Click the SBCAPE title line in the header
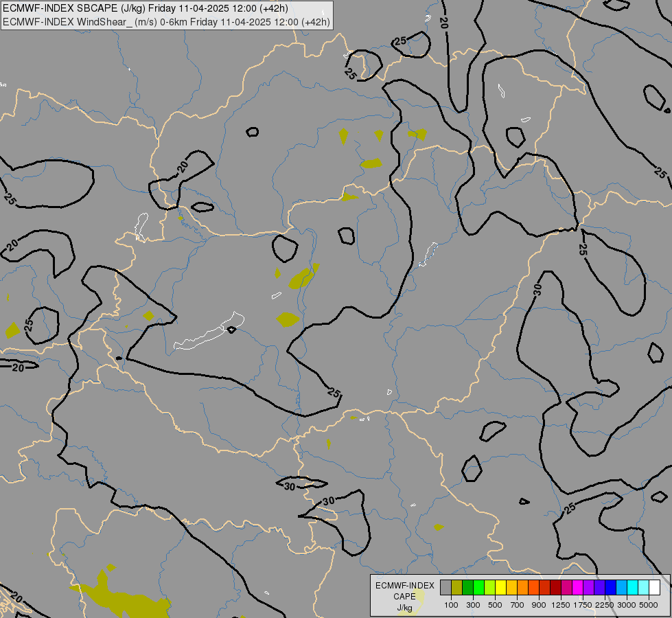 coord(146,8)
